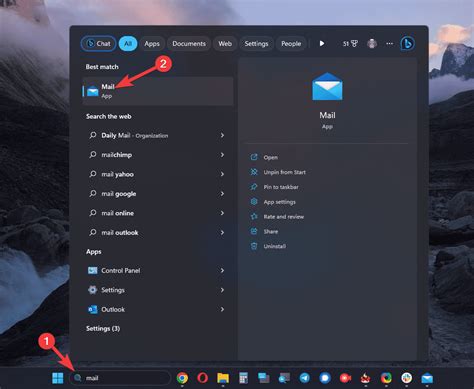Open the Bing Chat tab
The width and height of the screenshot is (474, 389).
tap(98, 44)
